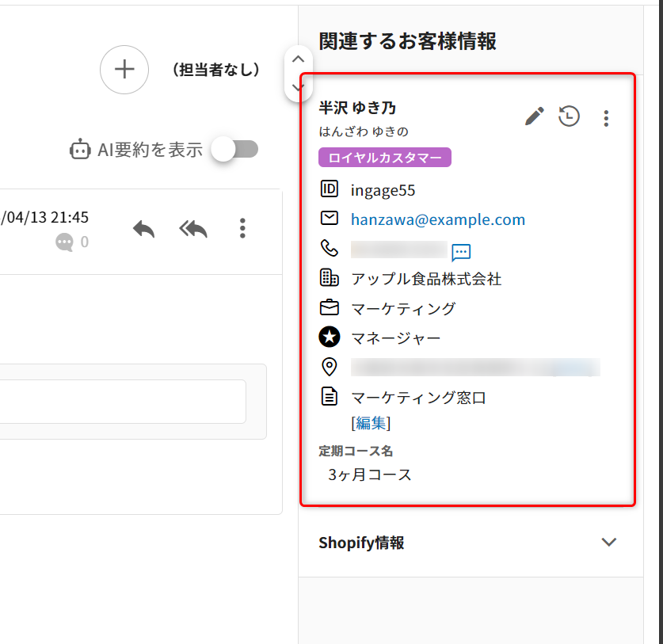Click the reply arrow icon
This screenshot has height=644, width=663.
[143, 229]
